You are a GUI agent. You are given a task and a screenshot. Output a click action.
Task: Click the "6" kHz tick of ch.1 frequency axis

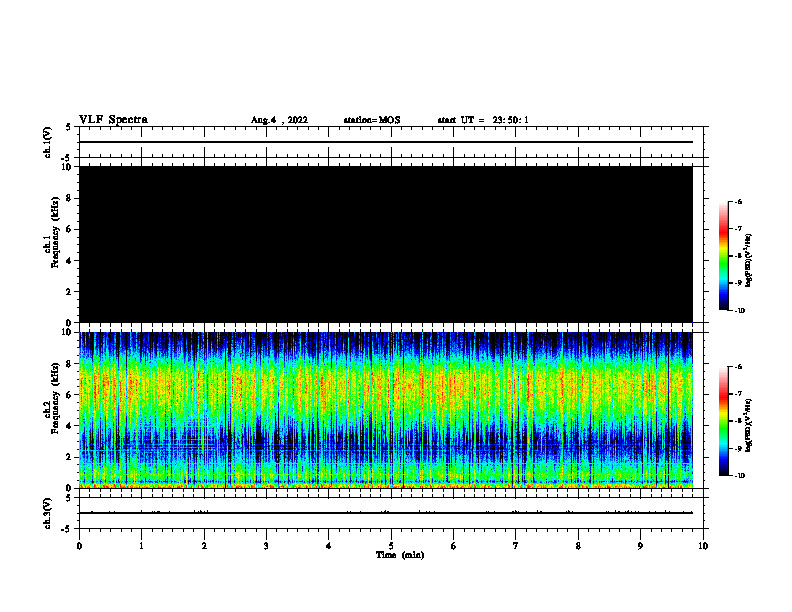[x=70, y=229]
